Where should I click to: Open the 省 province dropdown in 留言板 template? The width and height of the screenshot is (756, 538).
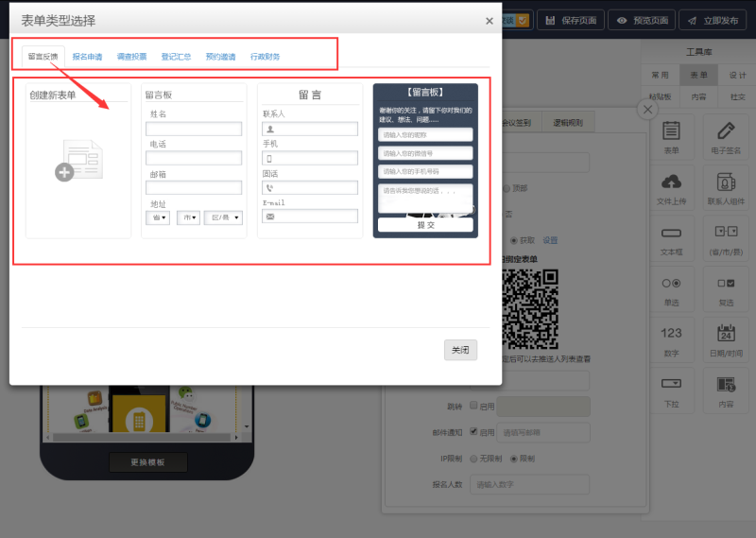(158, 217)
